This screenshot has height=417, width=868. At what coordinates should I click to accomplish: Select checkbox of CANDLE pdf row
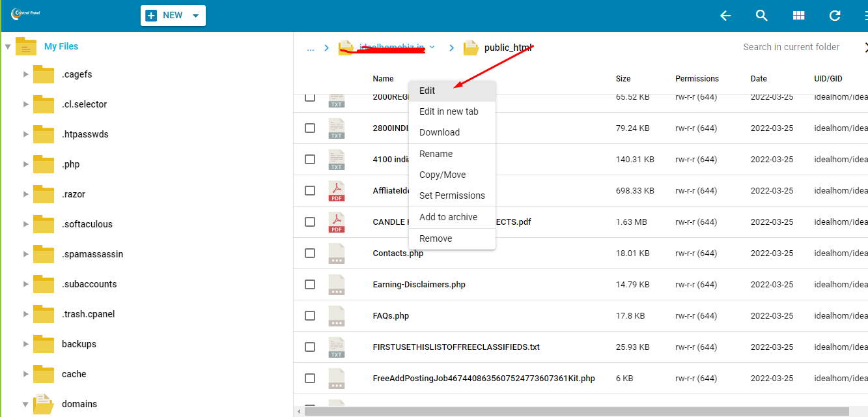tap(310, 222)
